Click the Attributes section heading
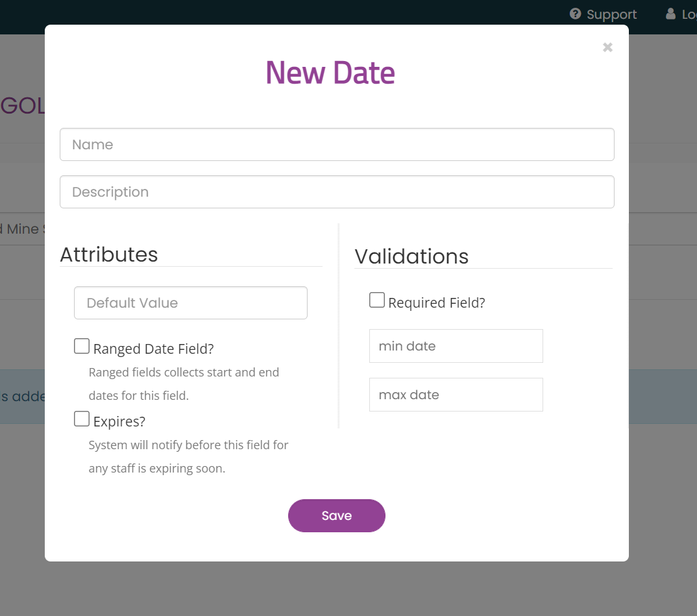Screen dimensions: 697x616 pyautogui.click(x=109, y=254)
